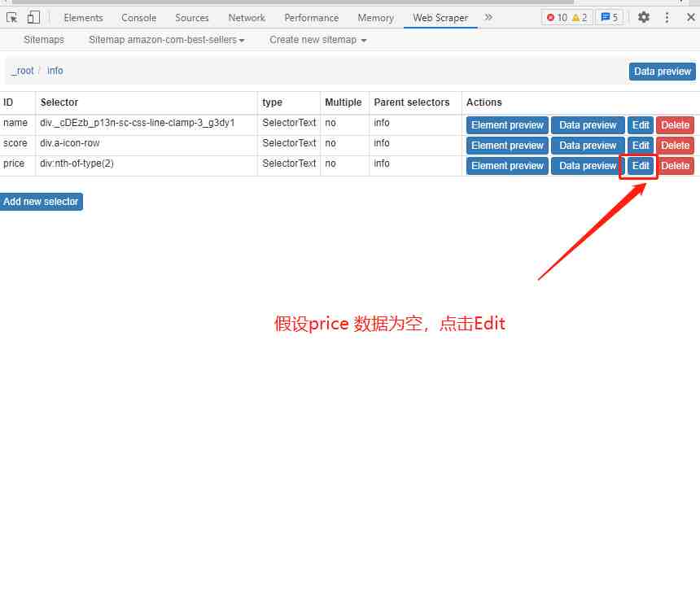The height and width of the screenshot is (606, 700).
Task: Toggle the device toolbar icon
Action: point(33,18)
